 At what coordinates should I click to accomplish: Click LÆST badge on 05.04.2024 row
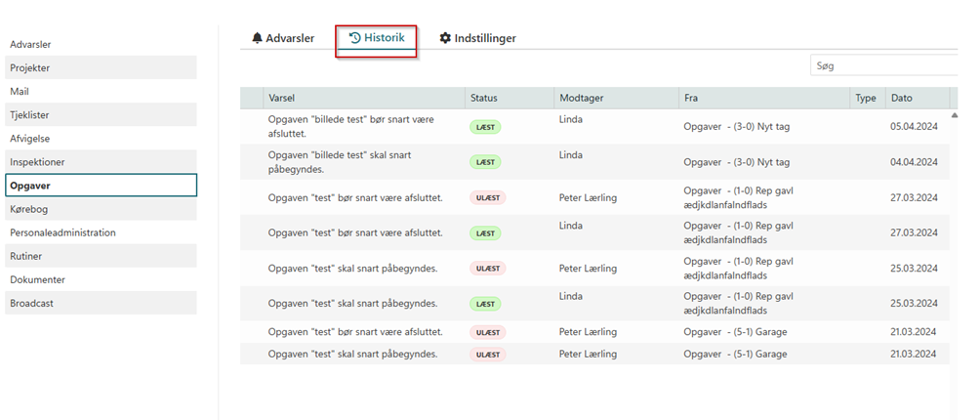coord(485,127)
